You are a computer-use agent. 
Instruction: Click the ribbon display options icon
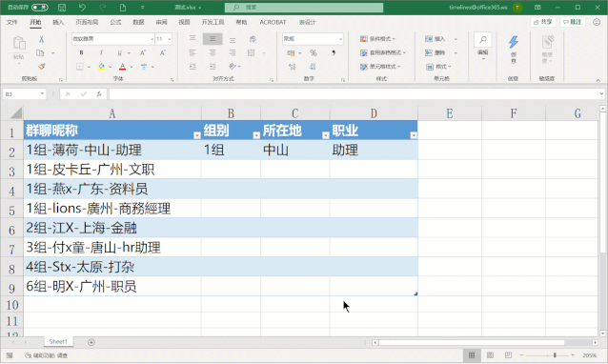537,8
